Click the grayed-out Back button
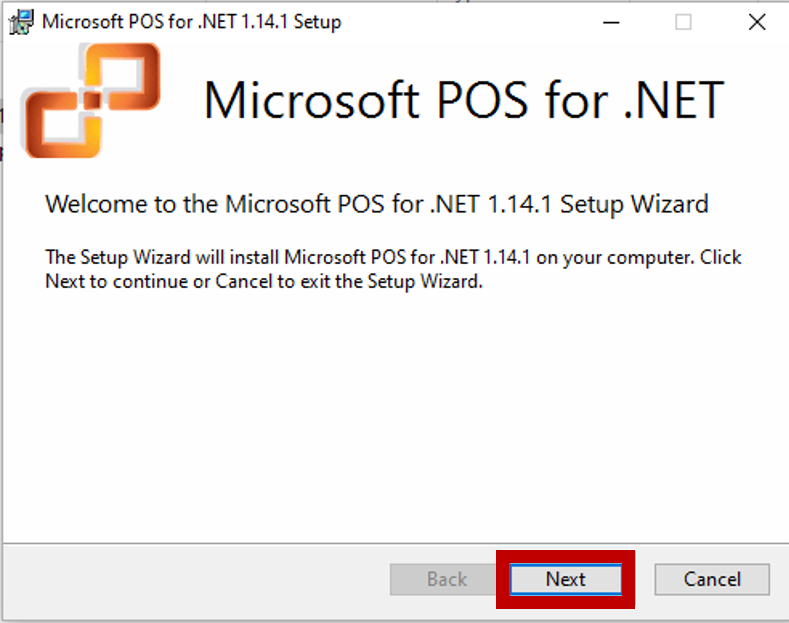 click(446, 579)
